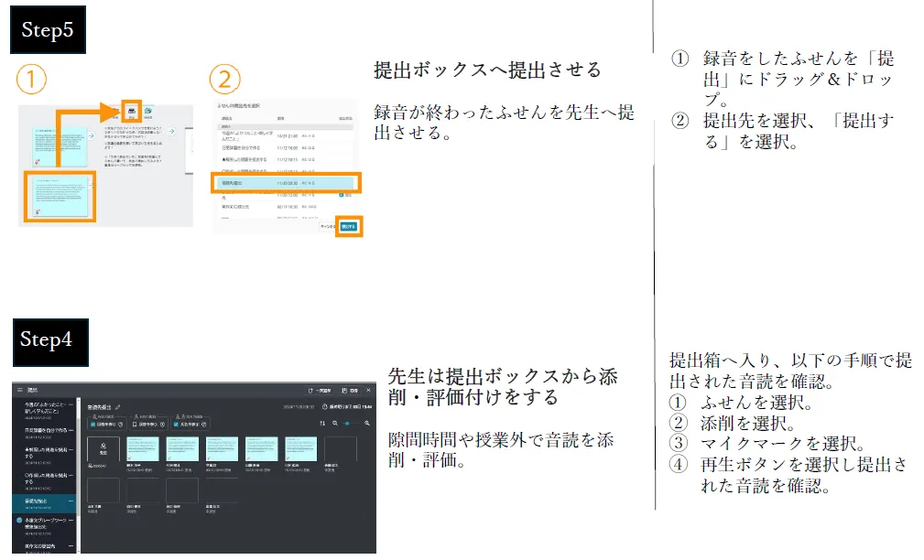Click the blue 提出する button
Image resolution: width=924 pixels, height=560 pixels.
coord(348,225)
